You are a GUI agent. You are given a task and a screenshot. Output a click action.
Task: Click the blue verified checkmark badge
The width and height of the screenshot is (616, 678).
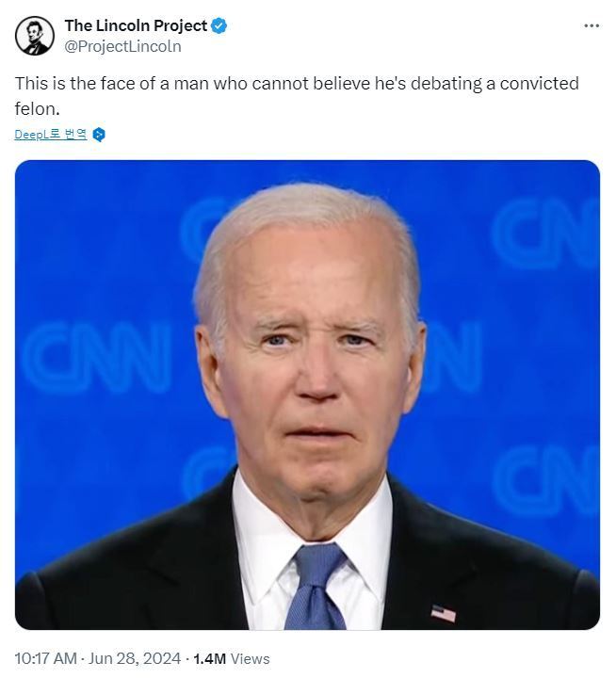click(x=219, y=26)
